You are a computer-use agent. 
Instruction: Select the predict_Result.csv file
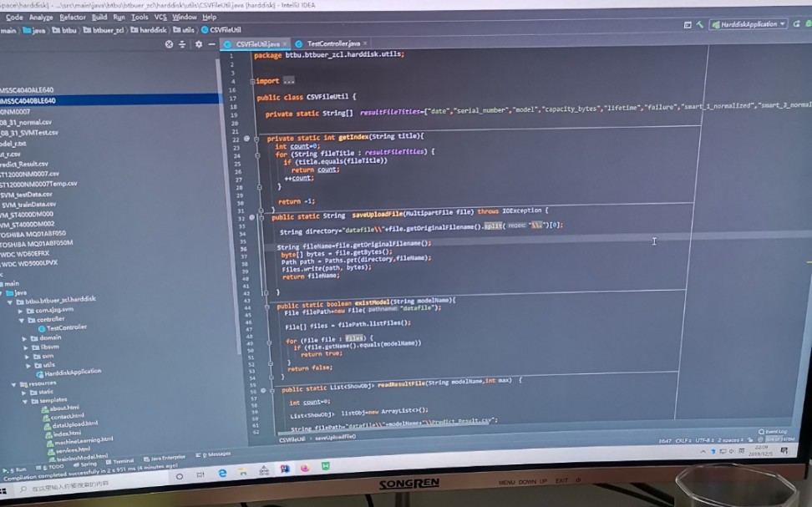[24, 164]
